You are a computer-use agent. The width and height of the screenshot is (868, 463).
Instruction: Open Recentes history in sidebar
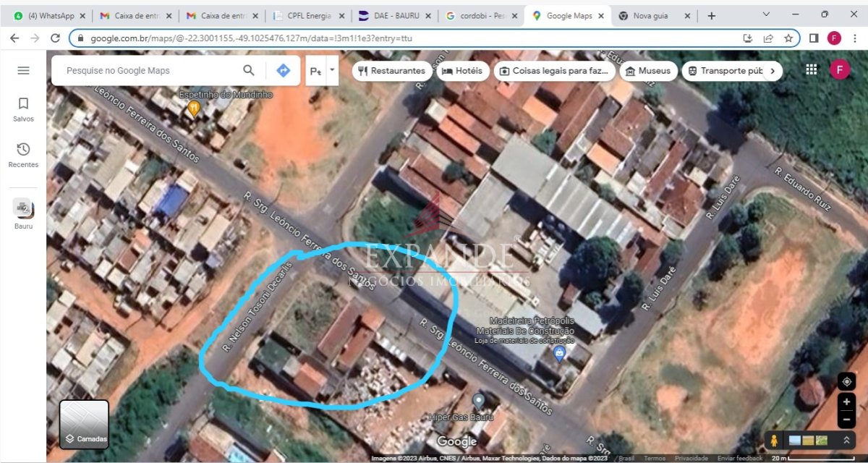(23, 155)
